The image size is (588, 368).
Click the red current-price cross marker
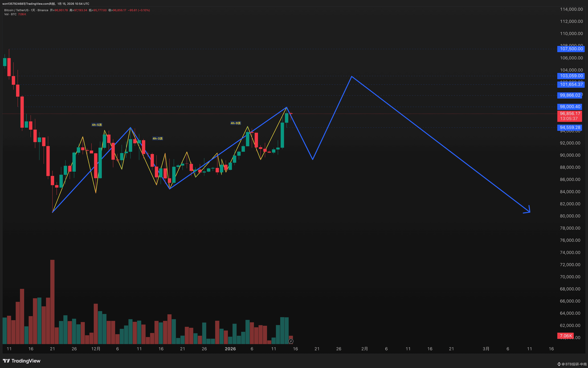291,113
